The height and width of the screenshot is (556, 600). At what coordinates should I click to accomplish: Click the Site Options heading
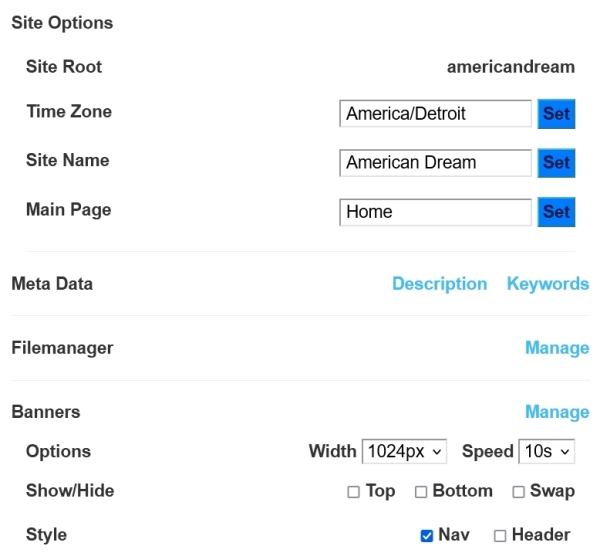62,23
